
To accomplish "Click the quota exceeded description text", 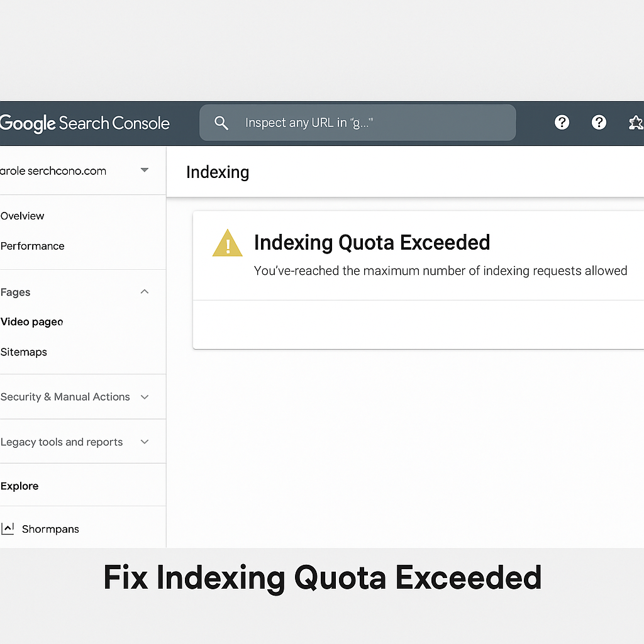I will pyautogui.click(x=440, y=270).
